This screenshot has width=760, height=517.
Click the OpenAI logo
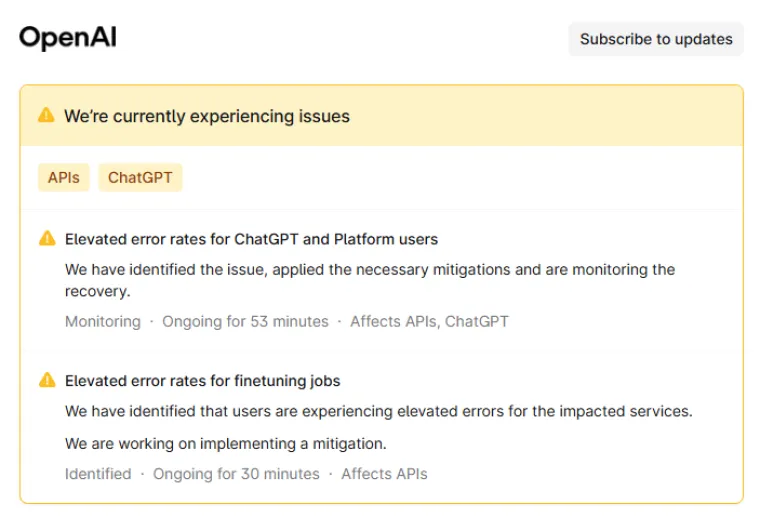point(68,39)
